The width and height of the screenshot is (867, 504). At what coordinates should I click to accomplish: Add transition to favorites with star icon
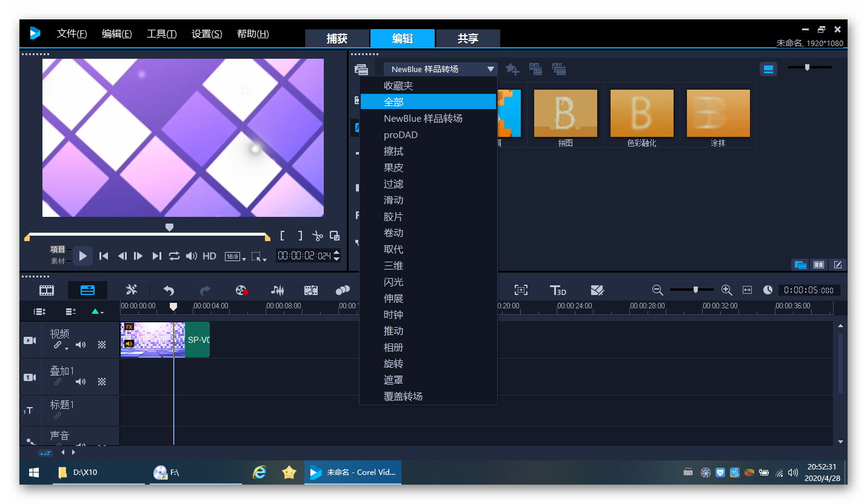click(512, 69)
